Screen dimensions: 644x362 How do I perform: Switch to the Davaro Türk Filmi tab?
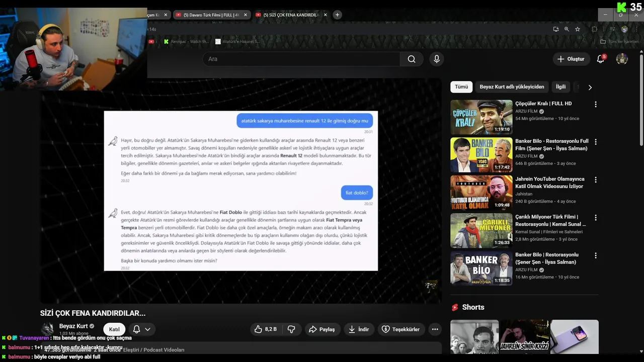click(210, 15)
